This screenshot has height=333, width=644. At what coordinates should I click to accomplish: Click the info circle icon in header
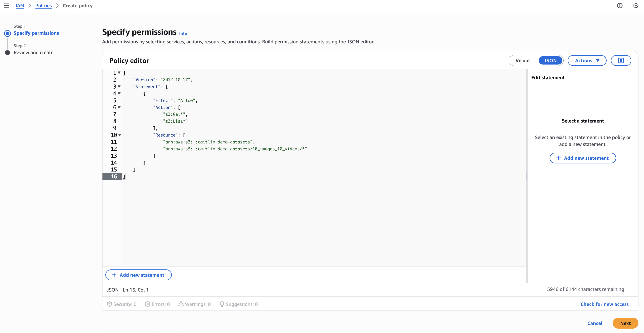(620, 6)
